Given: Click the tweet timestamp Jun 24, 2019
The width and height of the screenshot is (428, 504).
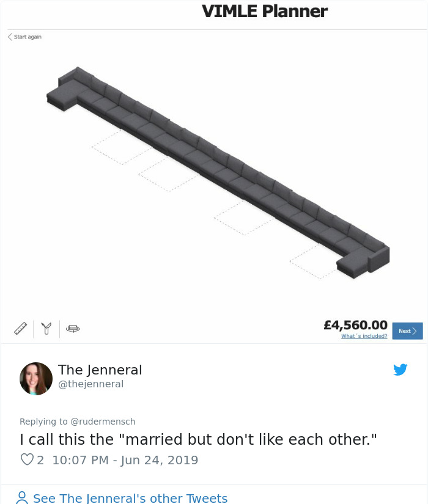Looking at the screenshot, I should click(x=160, y=460).
